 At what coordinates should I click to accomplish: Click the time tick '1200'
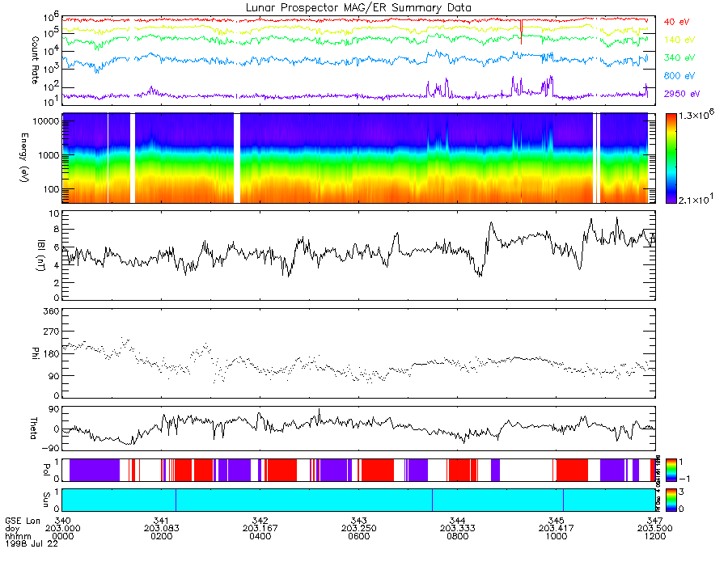tap(655, 536)
